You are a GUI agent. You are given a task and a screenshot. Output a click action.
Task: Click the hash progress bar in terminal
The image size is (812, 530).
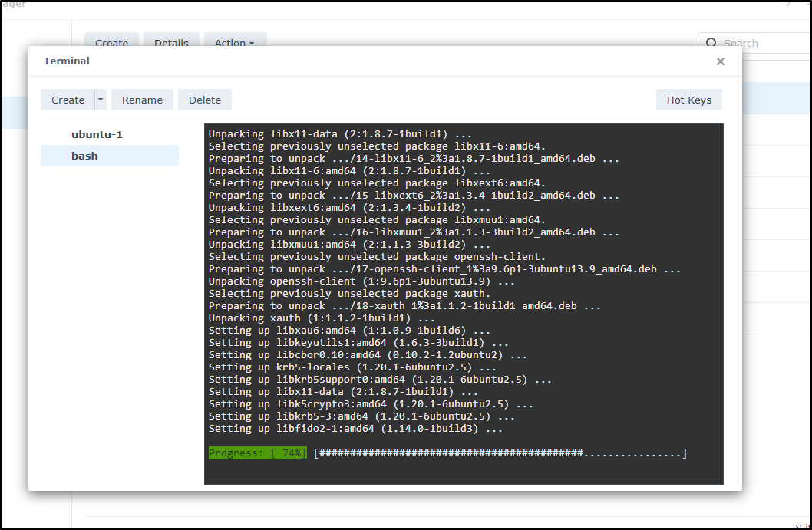[x=500, y=453]
